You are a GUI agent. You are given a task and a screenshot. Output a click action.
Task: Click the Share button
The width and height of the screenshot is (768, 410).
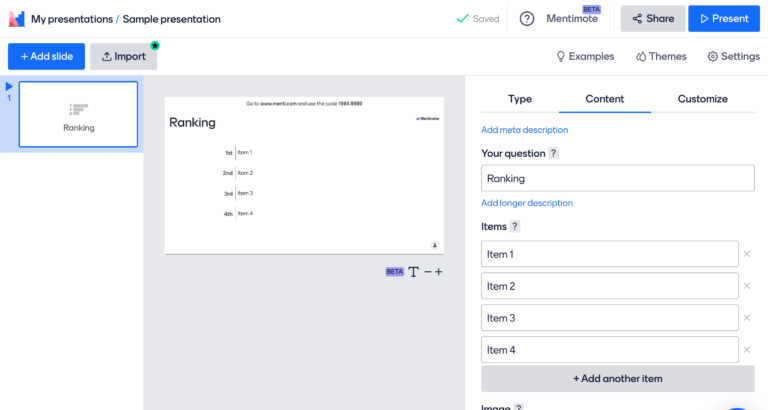[653, 19]
